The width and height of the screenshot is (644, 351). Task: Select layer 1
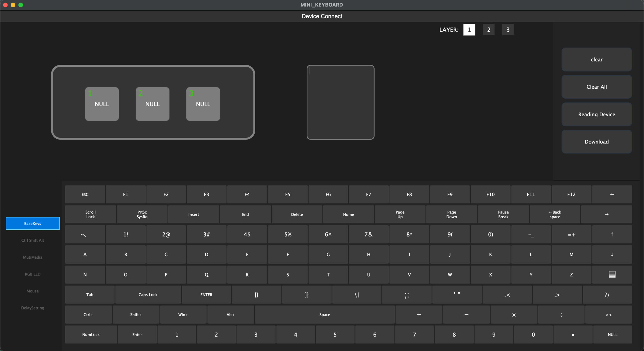pos(469,30)
